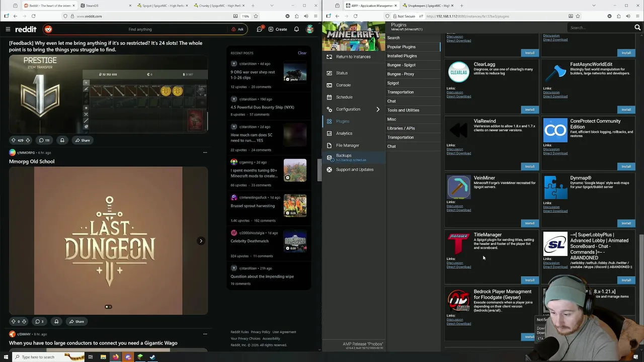Viewport: 644px width, 362px height.
Task: Expand the Configuration submenu arrow
Action: pos(378,109)
